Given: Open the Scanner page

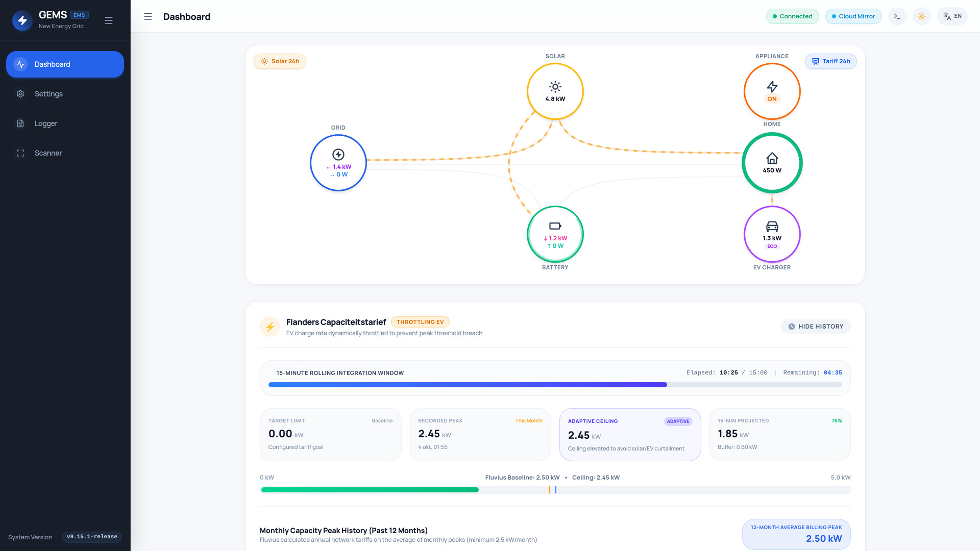Looking at the screenshot, I should (x=65, y=153).
